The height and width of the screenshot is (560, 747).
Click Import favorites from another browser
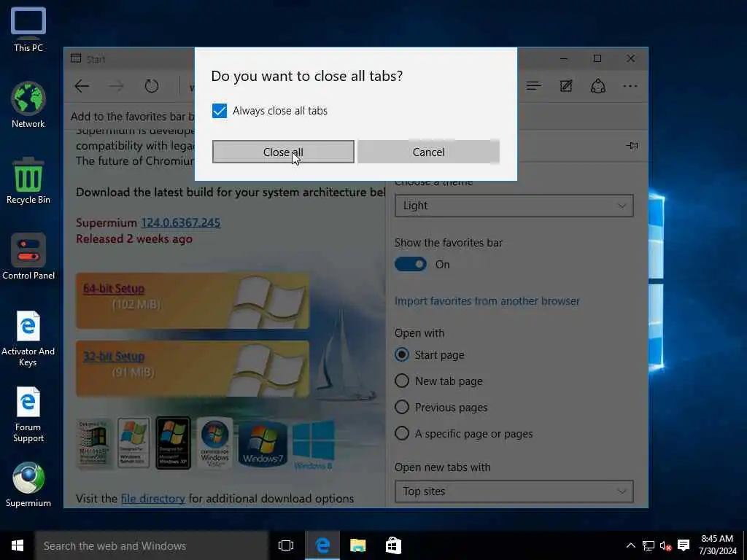[x=487, y=301]
